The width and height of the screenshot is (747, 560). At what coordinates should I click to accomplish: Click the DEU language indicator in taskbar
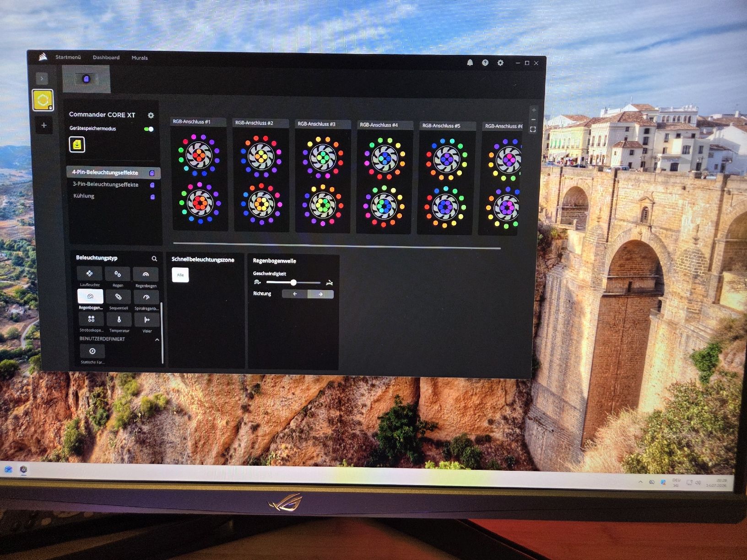676,483
